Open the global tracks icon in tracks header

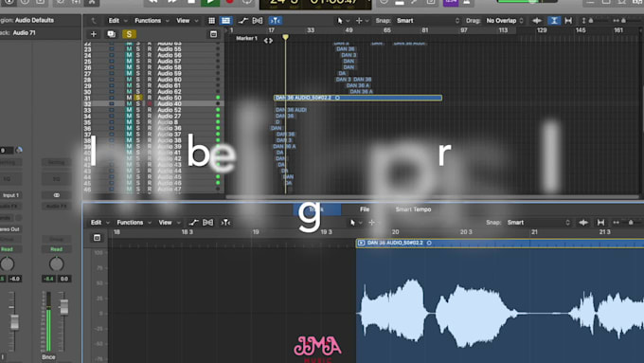pos(214,34)
